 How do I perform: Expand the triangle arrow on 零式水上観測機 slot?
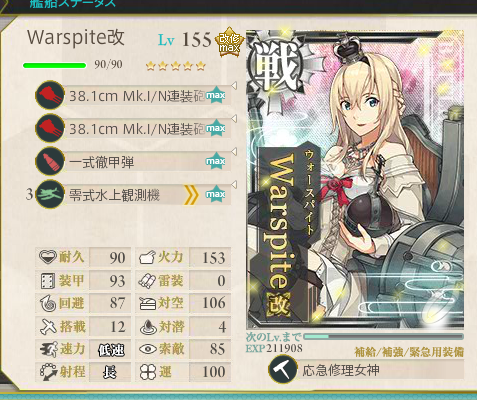click(234, 184)
